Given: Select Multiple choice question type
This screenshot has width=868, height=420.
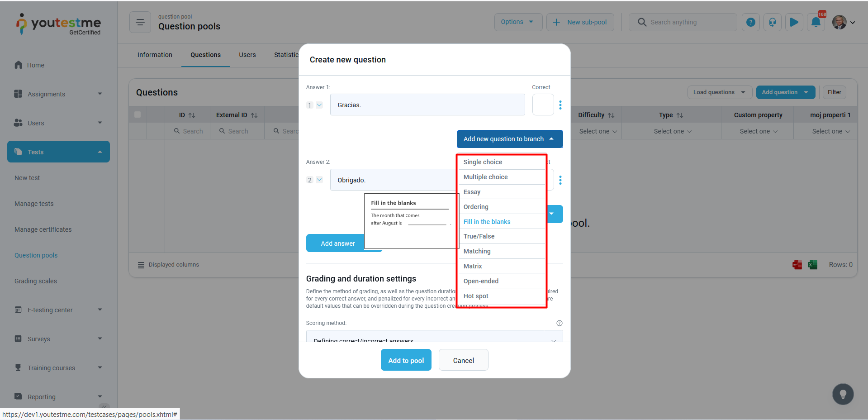Looking at the screenshot, I should coord(502,177).
